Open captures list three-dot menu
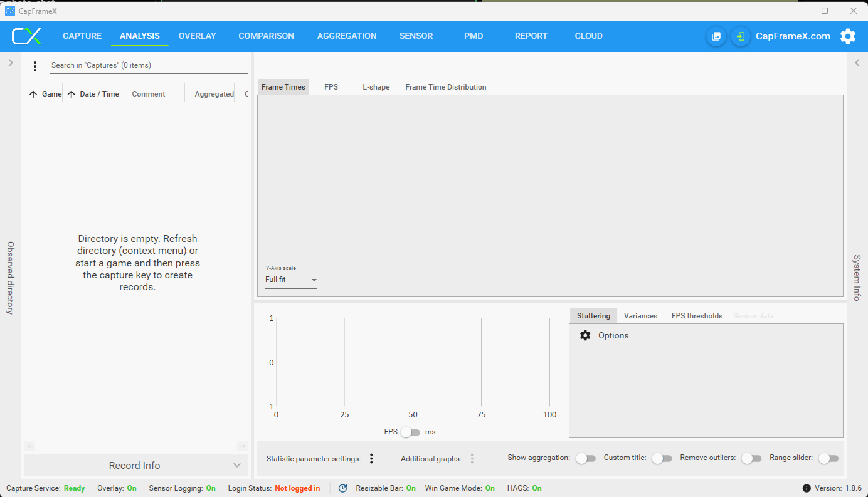Image resolution: width=868 pixels, height=497 pixels. 35,66
